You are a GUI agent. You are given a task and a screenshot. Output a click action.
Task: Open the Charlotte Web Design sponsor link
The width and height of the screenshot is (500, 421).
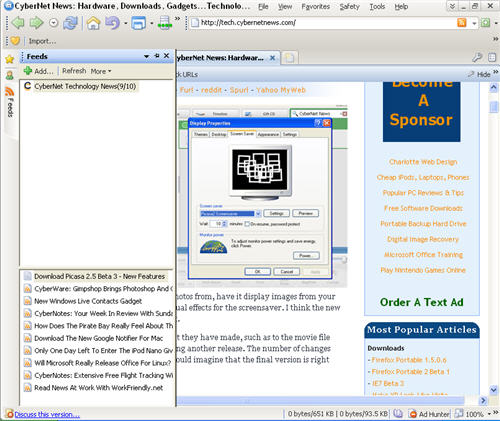(423, 162)
